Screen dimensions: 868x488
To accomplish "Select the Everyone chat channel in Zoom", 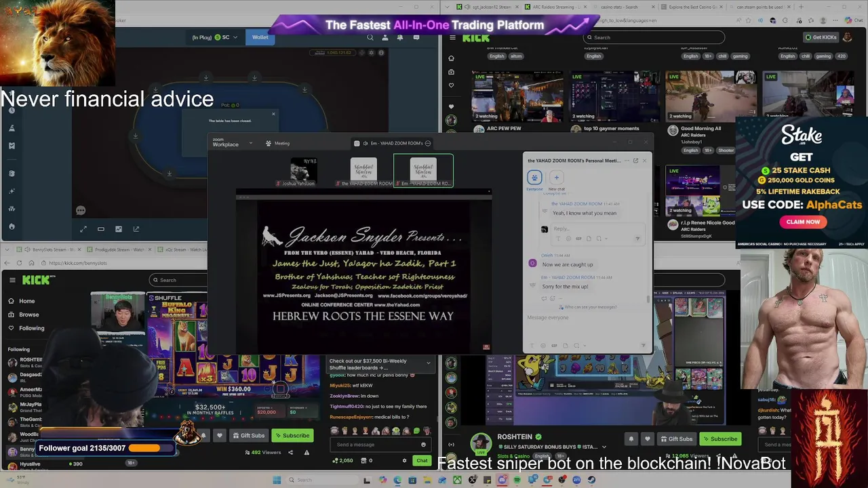I will [534, 178].
